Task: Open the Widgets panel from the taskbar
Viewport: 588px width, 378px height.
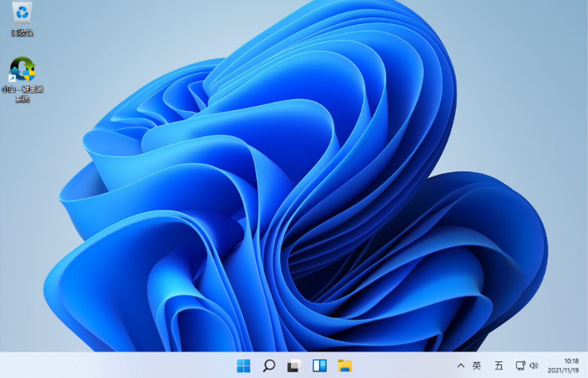Action: [x=319, y=365]
